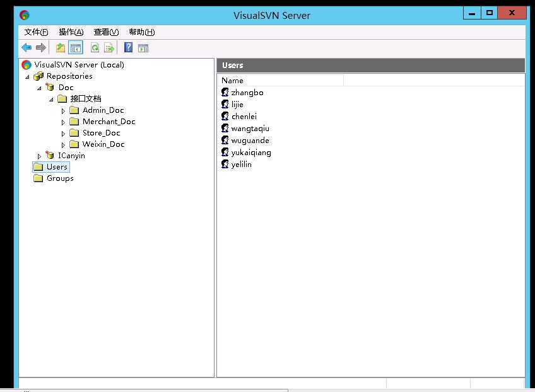Click the Export List toolbar icon

(109, 48)
